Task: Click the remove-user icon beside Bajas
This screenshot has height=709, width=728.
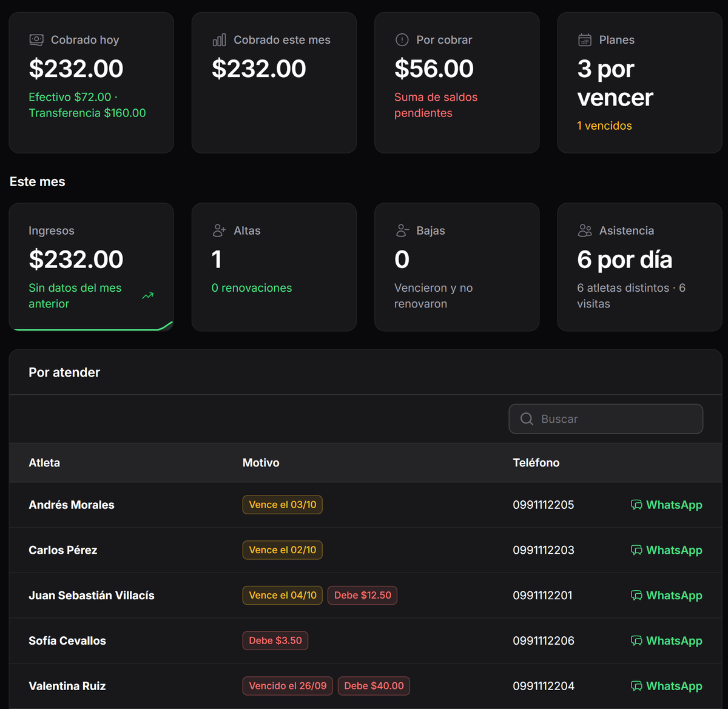Action: 402,230
